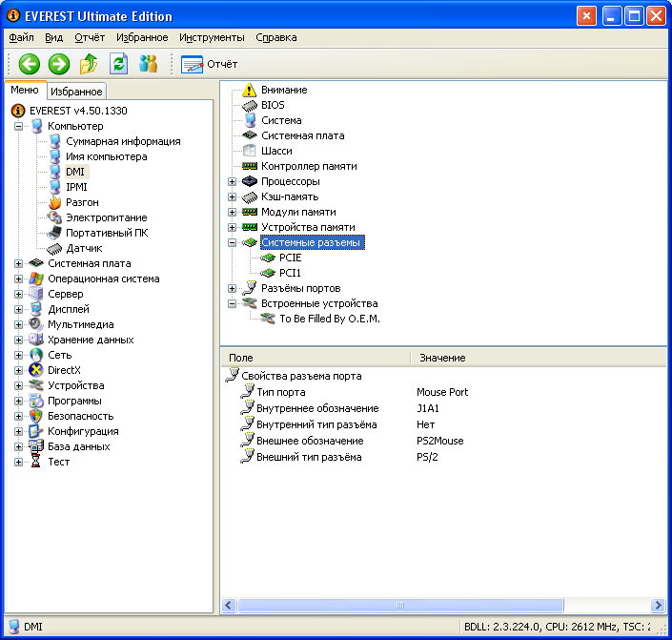Click the horizontal scrollbar left arrow

tap(229, 606)
